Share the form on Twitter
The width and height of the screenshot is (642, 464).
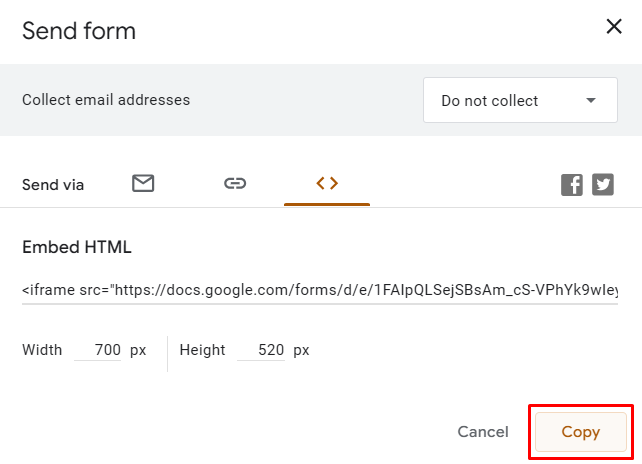coord(603,184)
